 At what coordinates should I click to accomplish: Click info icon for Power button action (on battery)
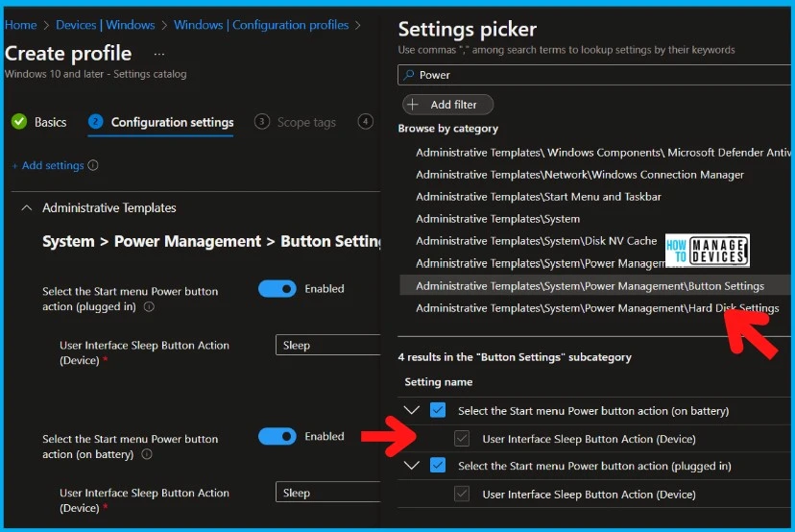[147, 454]
